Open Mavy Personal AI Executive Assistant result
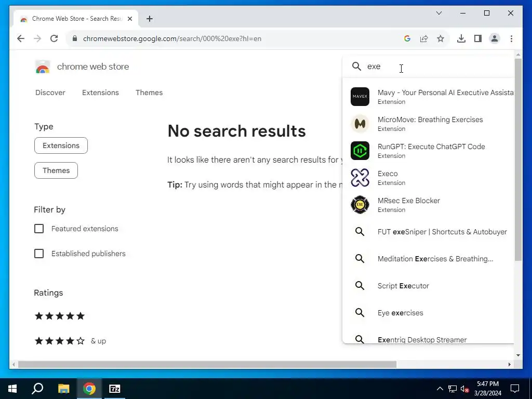The width and height of the screenshot is (532, 399). tap(428, 97)
